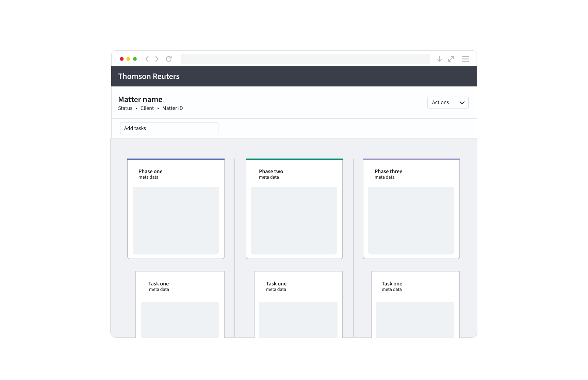The height and width of the screenshot is (380, 588).
Task: Click the download arrow icon
Action: (439, 59)
